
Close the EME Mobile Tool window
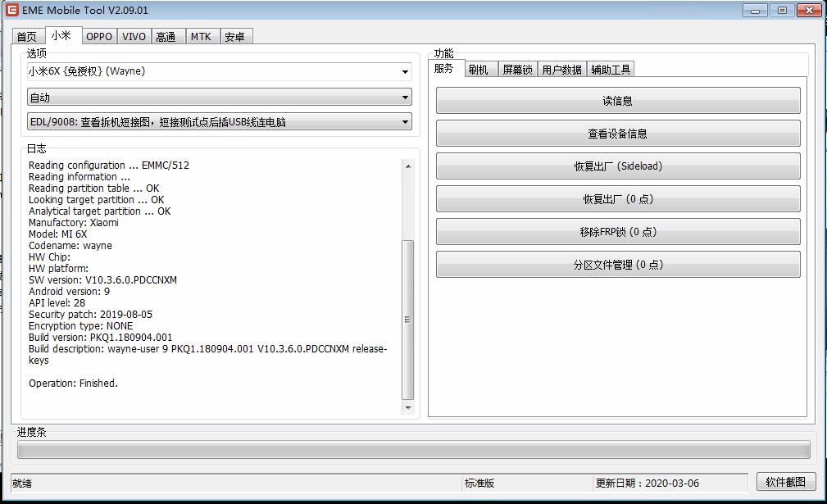(x=809, y=11)
